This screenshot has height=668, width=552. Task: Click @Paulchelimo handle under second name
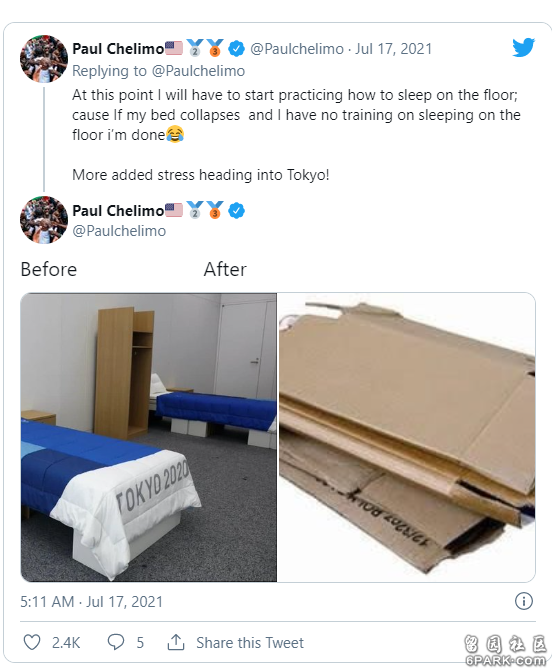119,231
